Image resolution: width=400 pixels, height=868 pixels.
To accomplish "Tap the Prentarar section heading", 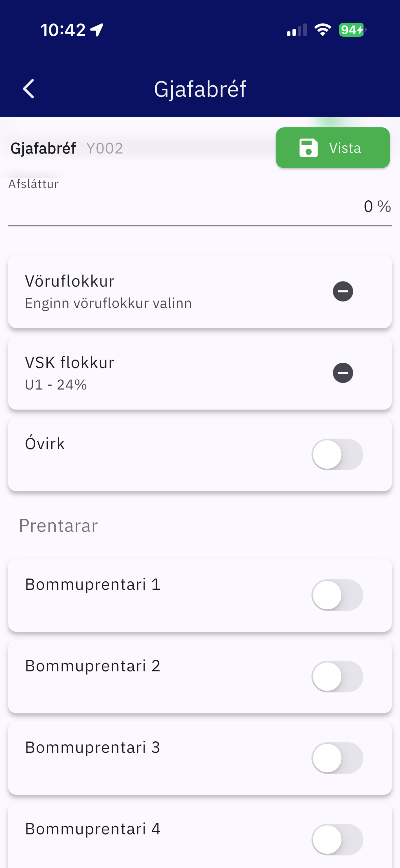I will 58,526.
